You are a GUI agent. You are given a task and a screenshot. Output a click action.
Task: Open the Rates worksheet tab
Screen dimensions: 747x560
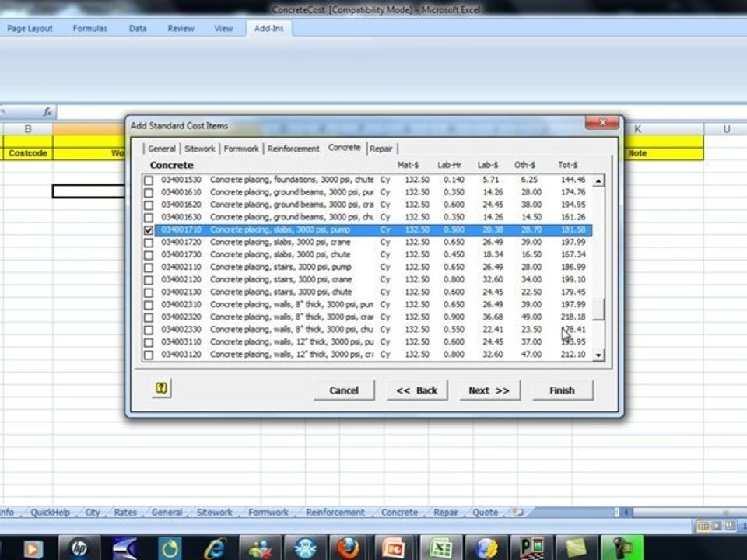125,513
